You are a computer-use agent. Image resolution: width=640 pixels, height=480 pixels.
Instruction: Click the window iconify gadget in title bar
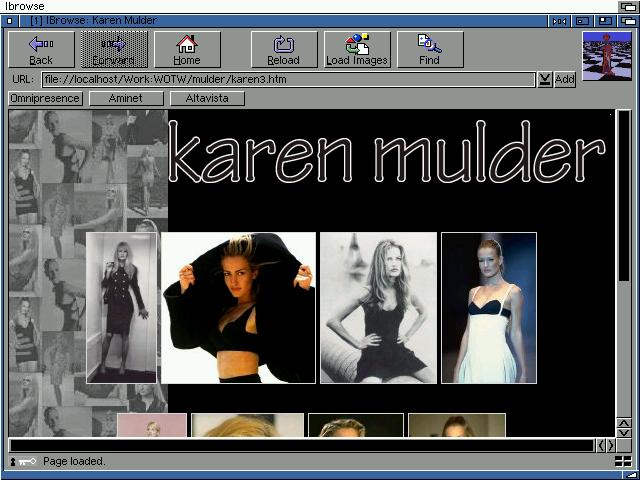pyautogui.click(x=582, y=21)
